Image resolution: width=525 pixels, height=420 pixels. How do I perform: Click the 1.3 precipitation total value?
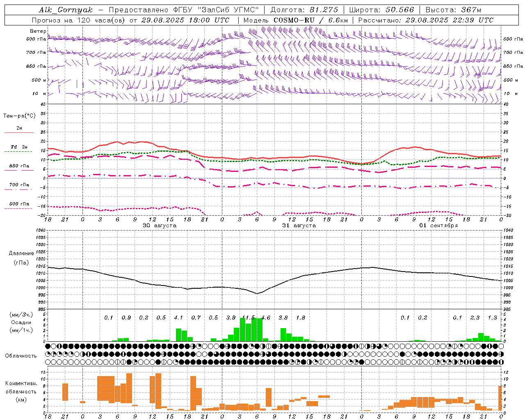(492, 318)
